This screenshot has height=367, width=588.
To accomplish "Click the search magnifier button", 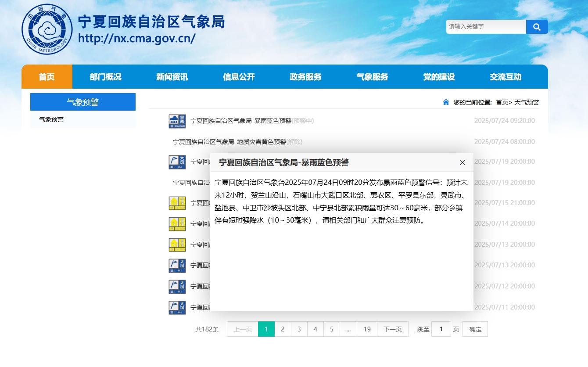I will pos(537,27).
